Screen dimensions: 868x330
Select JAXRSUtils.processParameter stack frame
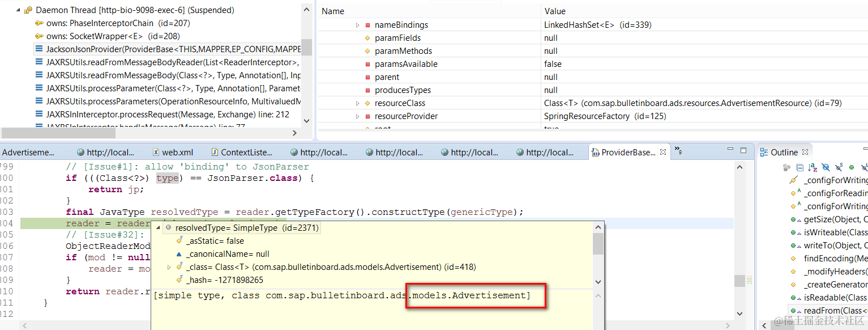[168, 88]
